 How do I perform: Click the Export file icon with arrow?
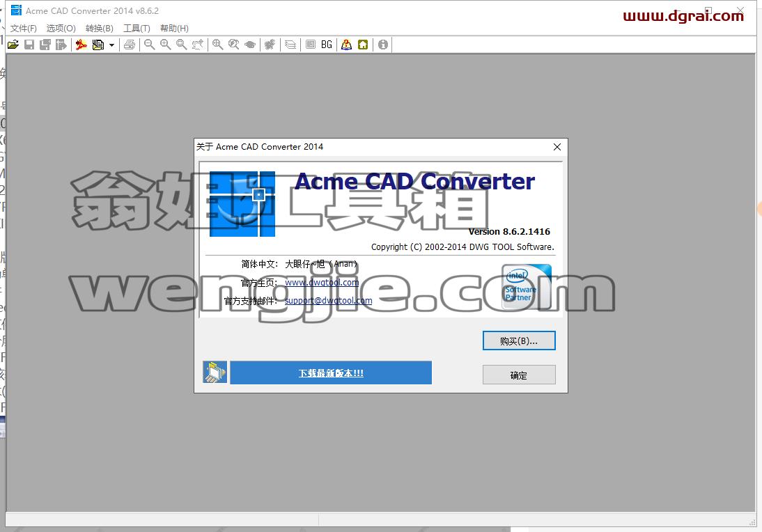(x=61, y=45)
